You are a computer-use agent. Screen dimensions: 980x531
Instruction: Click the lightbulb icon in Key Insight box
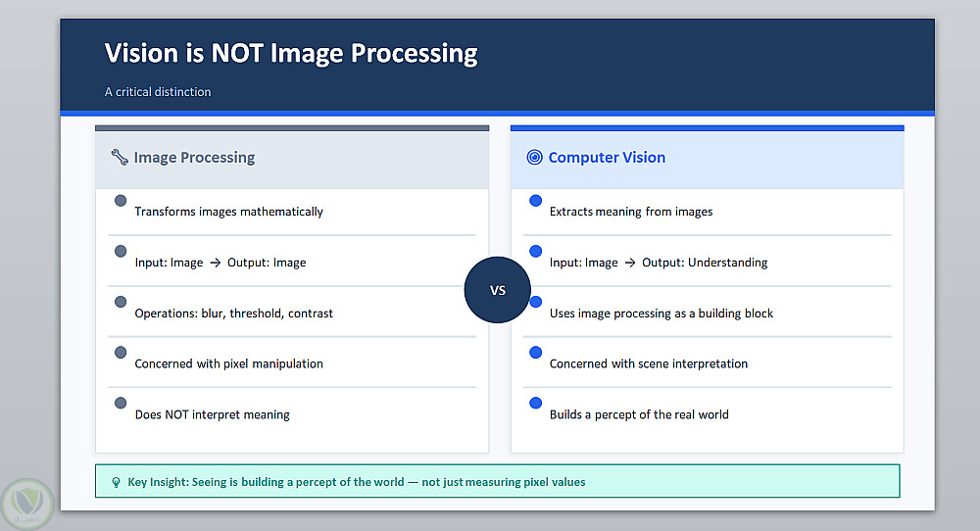click(x=116, y=482)
